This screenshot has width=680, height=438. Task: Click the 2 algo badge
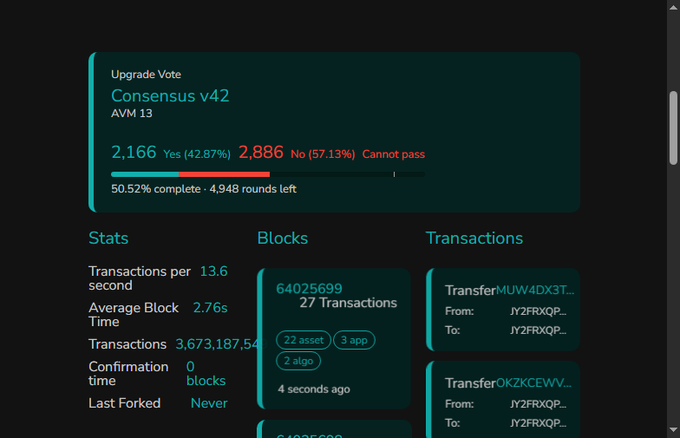pos(298,361)
